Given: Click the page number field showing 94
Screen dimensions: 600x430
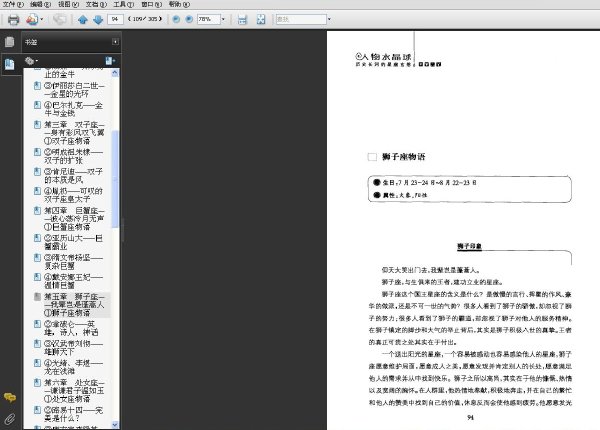Looking at the screenshot, I should point(115,19).
